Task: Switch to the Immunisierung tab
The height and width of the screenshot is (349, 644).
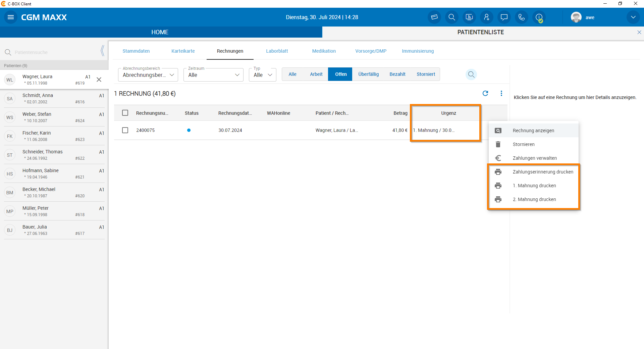Action: click(418, 51)
